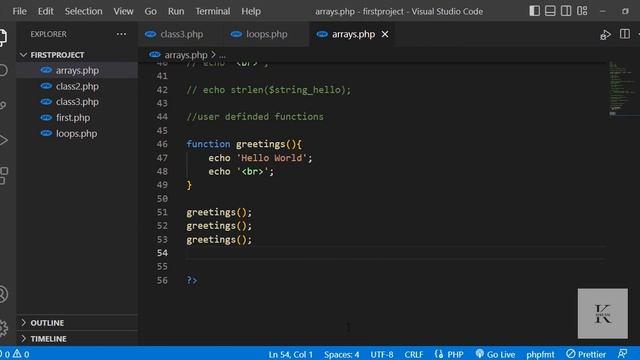Image resolution: width=640 pixels, height=360 pixels.
Task: Open loops.php in Explorer tree
Action: [x=76, y=134]
